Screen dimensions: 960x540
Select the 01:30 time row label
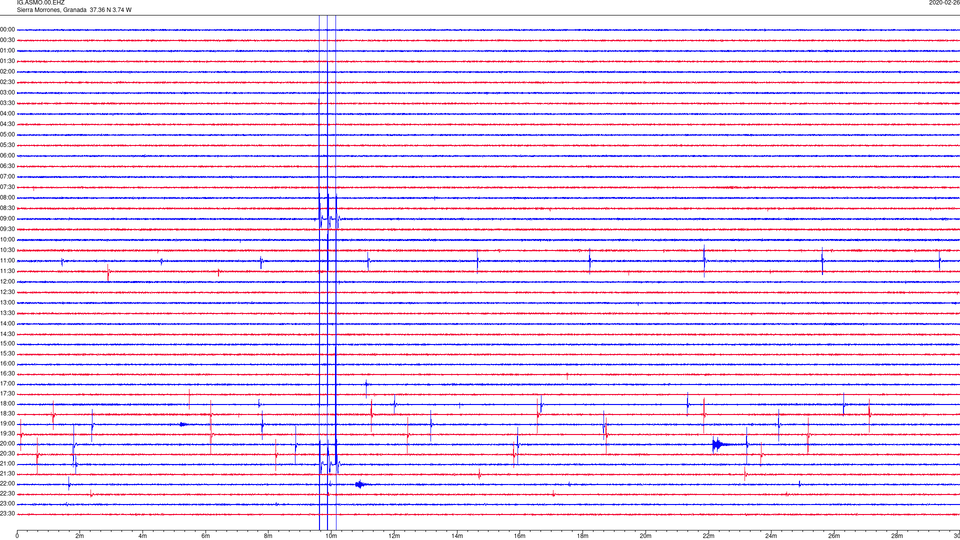[x=7, y=61]
